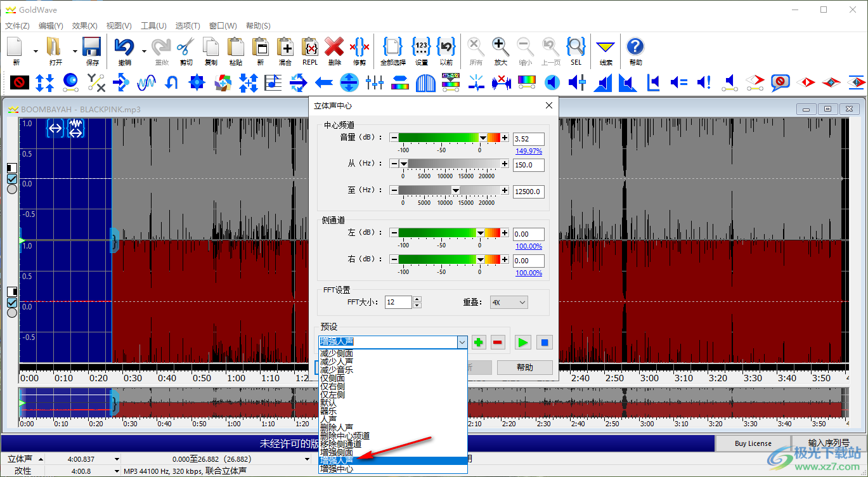Click the Buy License button

(x=753, y=443)
